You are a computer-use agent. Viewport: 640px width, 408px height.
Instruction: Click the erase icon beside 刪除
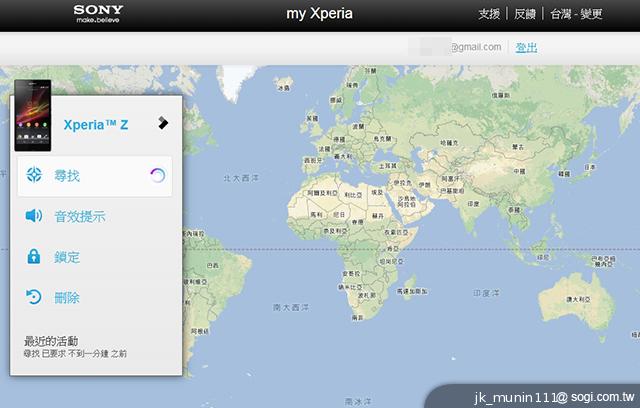[34, 298]
